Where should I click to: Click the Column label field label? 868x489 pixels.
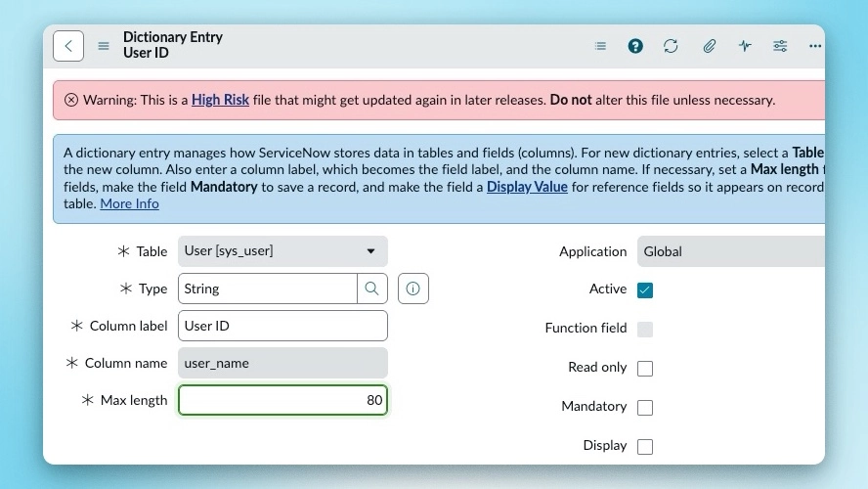click(128, 327)
